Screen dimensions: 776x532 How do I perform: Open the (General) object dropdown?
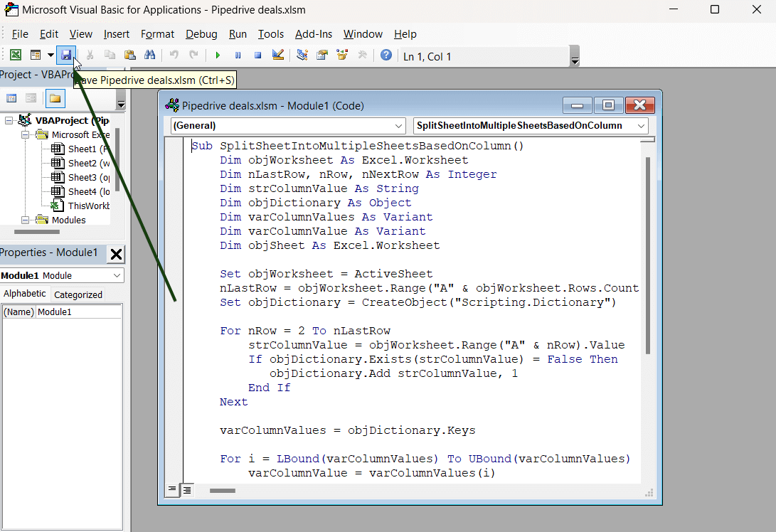pyautogui.click(x=288, y=126)
